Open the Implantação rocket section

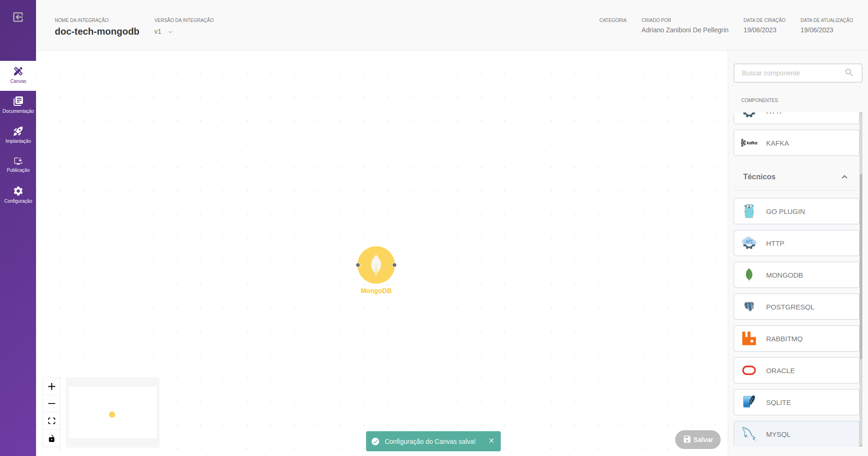click(x=18, y=135)
